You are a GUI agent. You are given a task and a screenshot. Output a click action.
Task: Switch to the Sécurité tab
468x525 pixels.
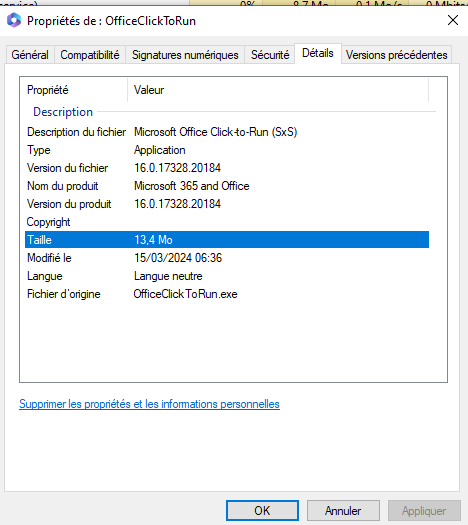coord(270,55)
